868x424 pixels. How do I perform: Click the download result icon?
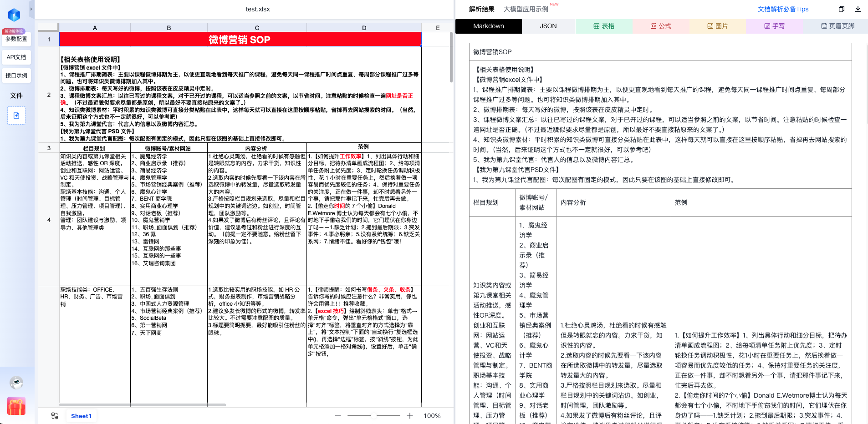(x=858, y=9)
